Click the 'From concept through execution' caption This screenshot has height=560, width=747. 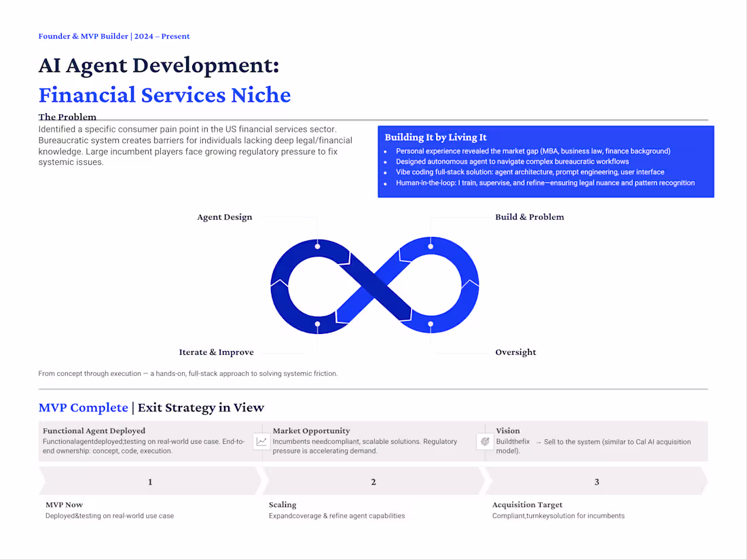click(187, 374)
